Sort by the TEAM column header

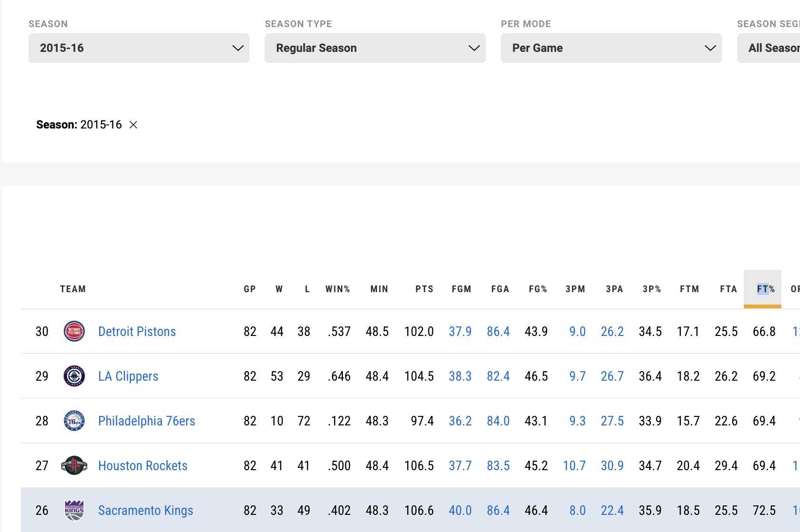point(73,289)
